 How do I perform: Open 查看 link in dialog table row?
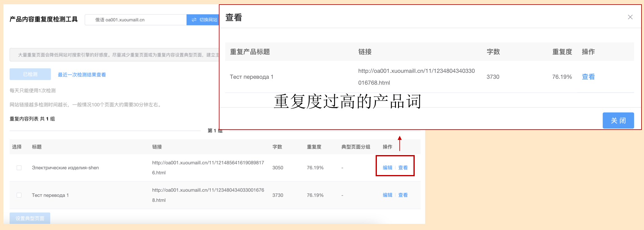pyautogui.click(x=588, y=77)
